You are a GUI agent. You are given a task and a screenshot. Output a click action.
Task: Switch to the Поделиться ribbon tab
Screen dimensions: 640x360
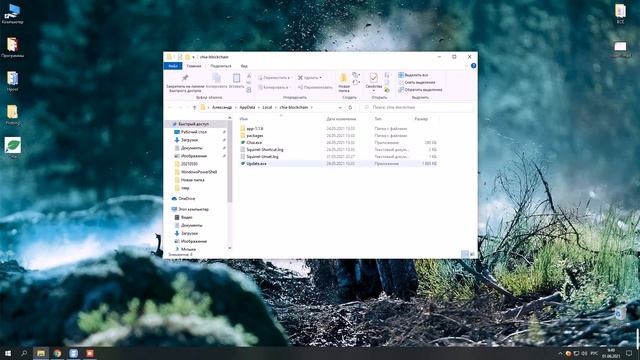pyautogui.click(x=221, y=66)
